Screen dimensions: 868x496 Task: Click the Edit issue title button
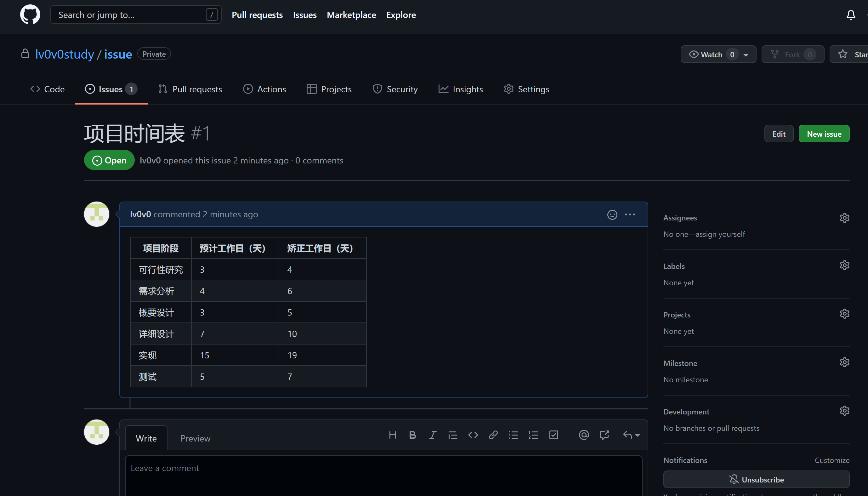click(x=779, y=134)
